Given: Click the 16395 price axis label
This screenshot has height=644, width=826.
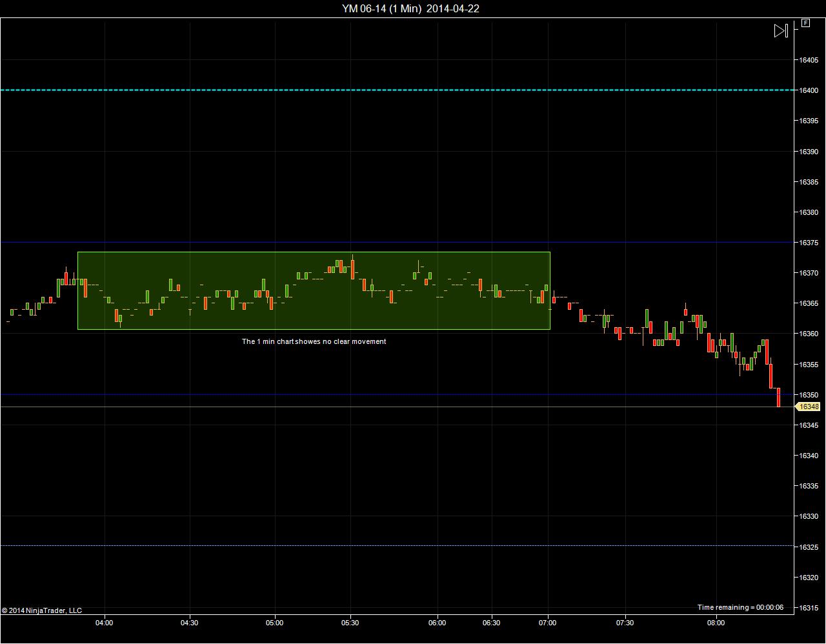Looking at the screenshot, I should (x=809, y=121).
